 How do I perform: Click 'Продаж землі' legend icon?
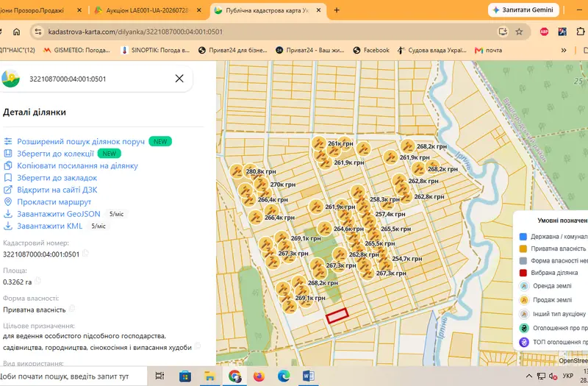(x=524, y=300)
